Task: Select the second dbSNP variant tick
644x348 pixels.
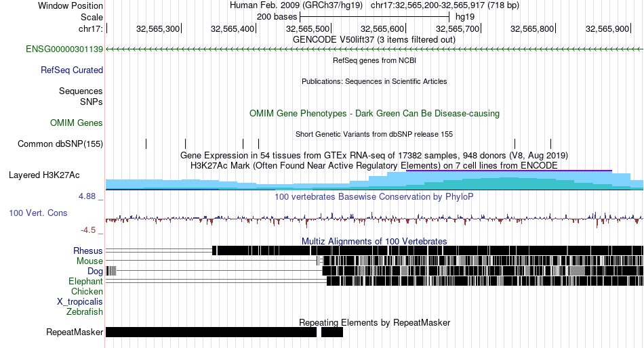Action: (x=186, y=144)
